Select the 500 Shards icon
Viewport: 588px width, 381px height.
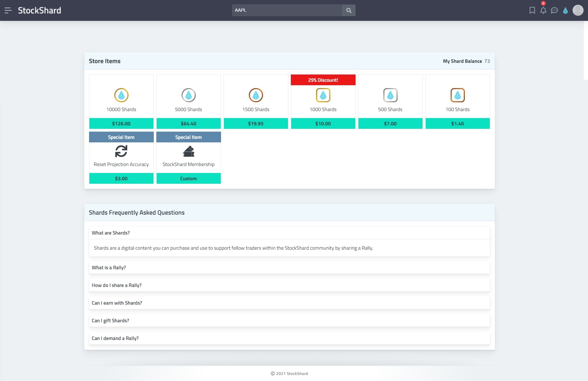tap(390, 95)
